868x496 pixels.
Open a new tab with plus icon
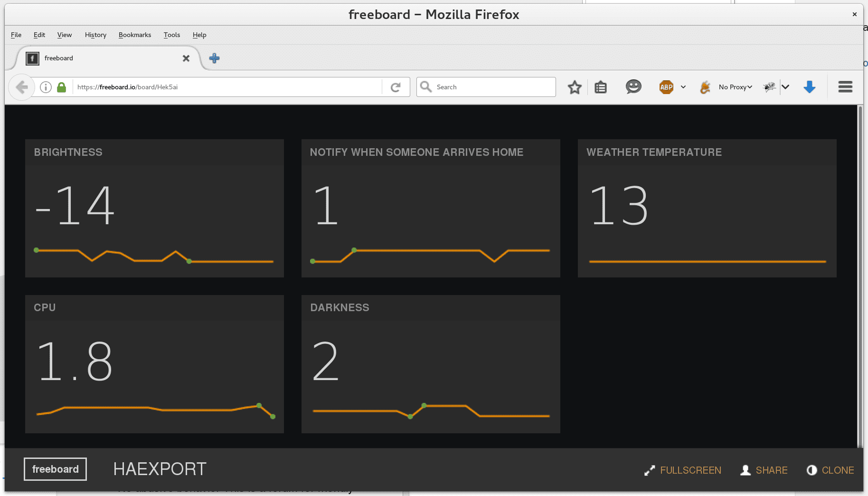pyautogui.click(x=214, y=58)
